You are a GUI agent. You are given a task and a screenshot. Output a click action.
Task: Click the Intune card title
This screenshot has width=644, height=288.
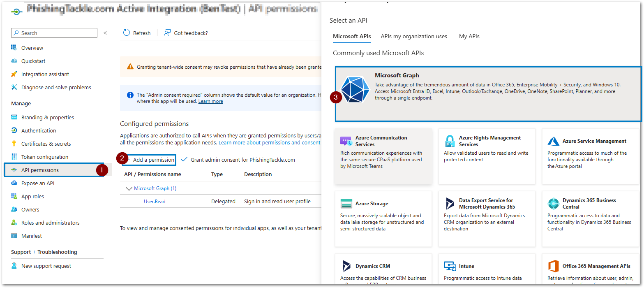[x=466, y=266]
